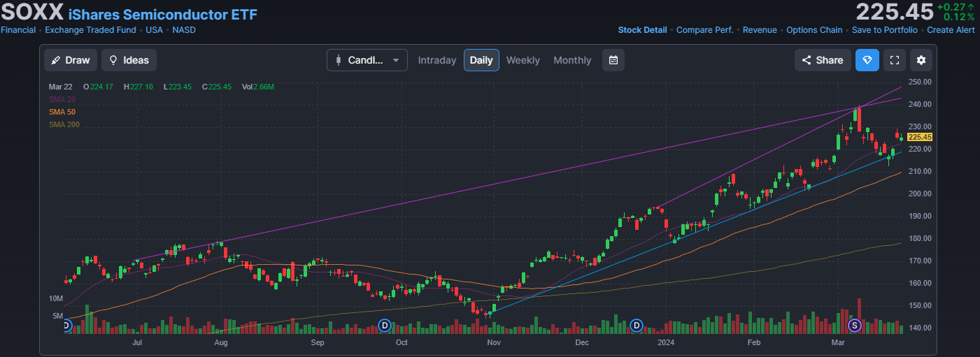
Task: Expand the Candle chart type dropdown
Action: point(367,60)
